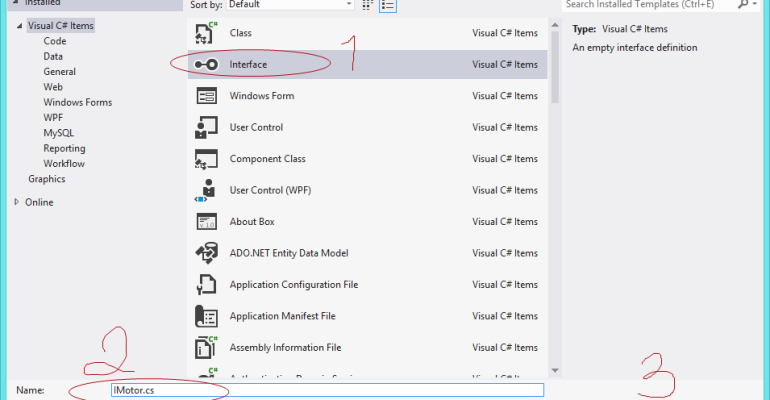
Task: Select the ADO.NET Entity Data Model icon
Action: tap(206, 253)
